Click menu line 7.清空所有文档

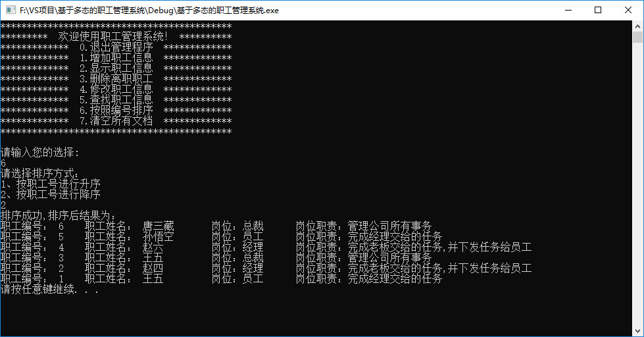(x=116, y=121)
